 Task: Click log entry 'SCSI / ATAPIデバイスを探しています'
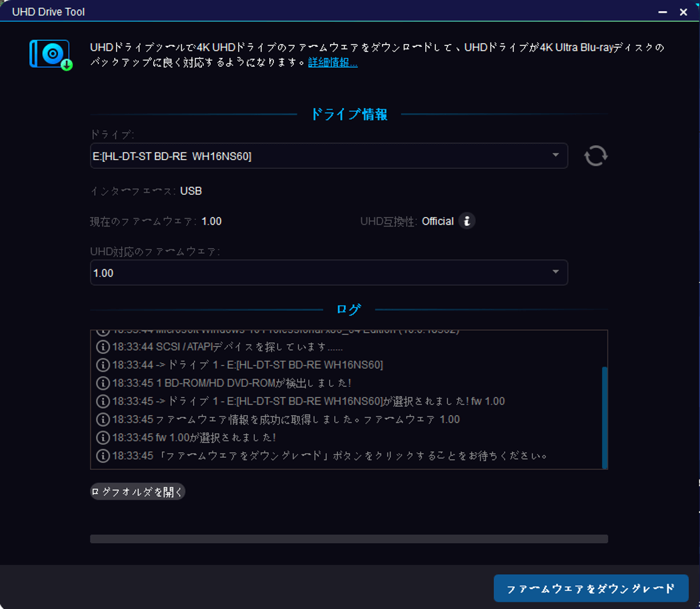228,346
